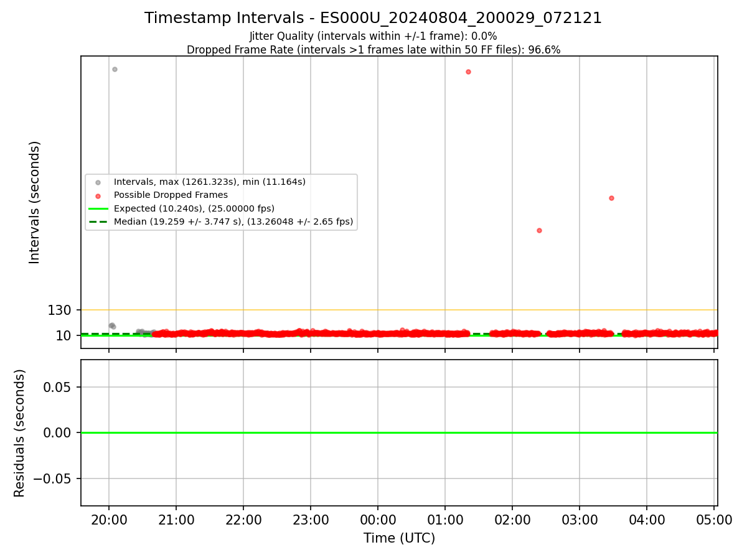Viewport: 747px width, 560px height.
Task: Click the gray points cluster just after 20:00 near baseline
Action: [112, 325]
